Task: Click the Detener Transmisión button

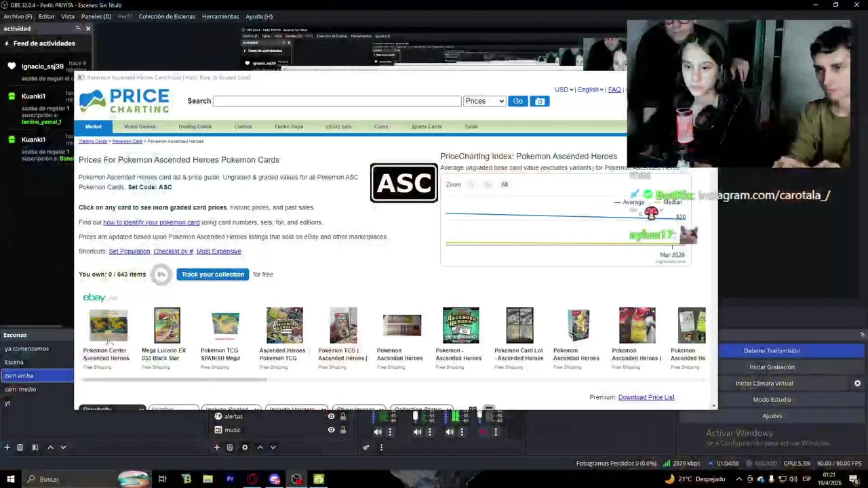Action: (772, 350)
